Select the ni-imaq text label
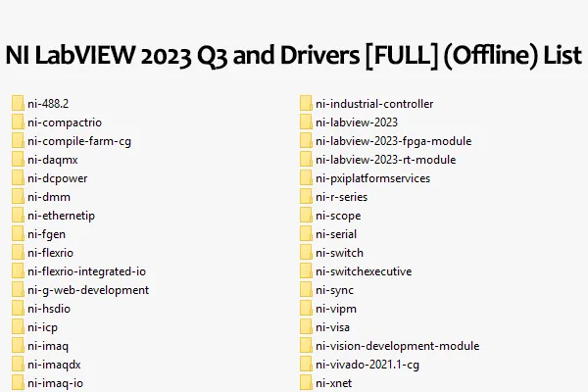 [48, 346]
